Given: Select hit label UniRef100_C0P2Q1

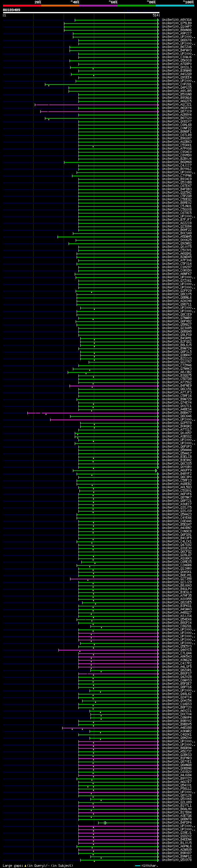Looking at the screenshot, I should (177, 84).
